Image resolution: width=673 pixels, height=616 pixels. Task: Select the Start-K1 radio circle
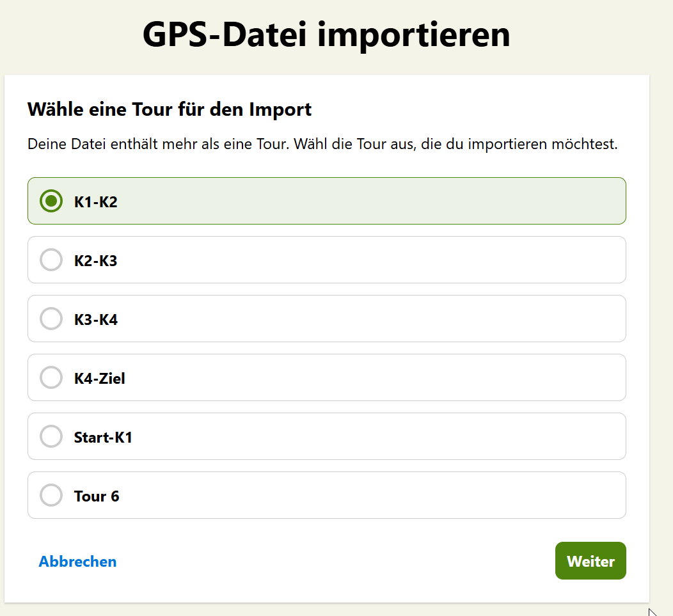coord(51,436)
